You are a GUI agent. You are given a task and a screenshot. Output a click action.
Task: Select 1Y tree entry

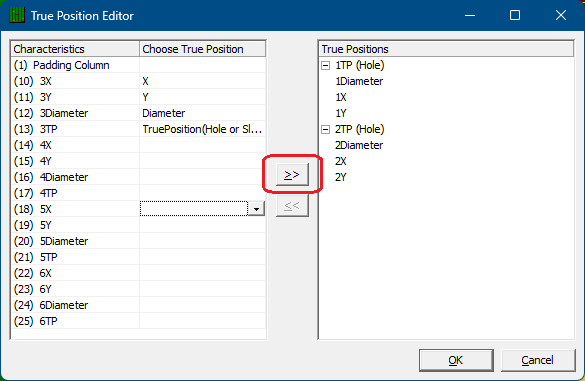(x=341, y=113)
